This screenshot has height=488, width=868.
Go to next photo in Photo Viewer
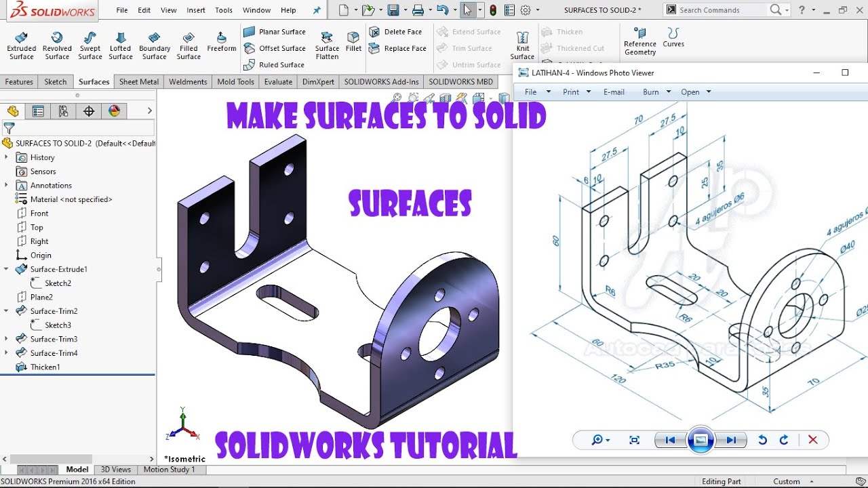click(730, 441)
